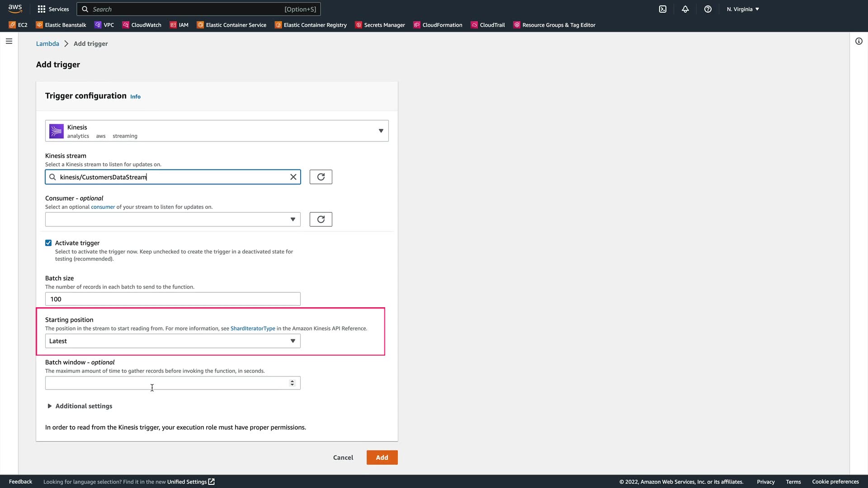
Task: Clear the Kinesis stream field
Action: [x=293, y=177]
